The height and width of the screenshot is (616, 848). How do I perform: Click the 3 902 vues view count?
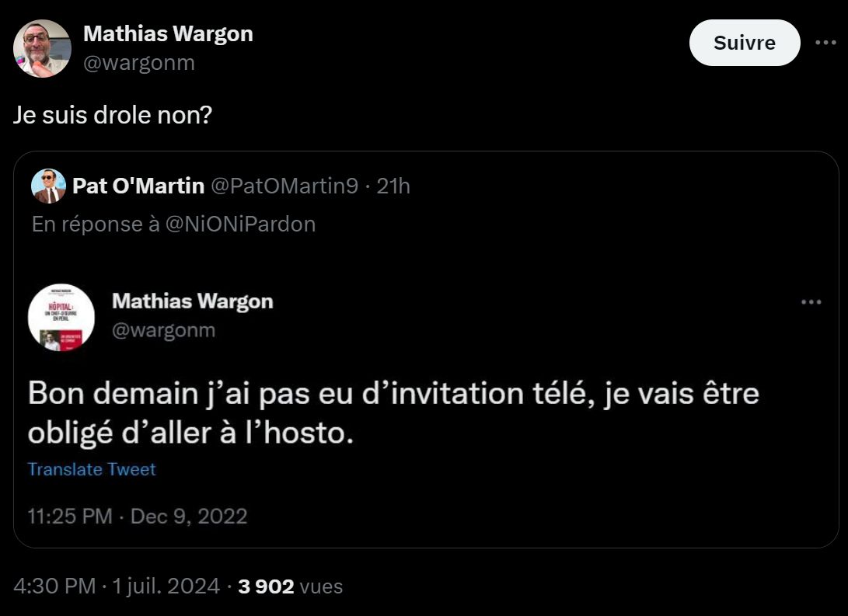point(290,586)
